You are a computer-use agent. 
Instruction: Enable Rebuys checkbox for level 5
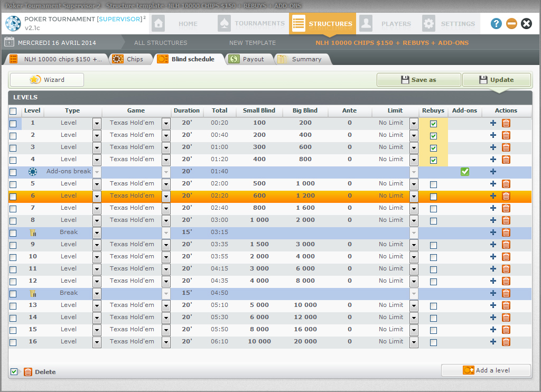pyautogui.click(x=433, y=184)
